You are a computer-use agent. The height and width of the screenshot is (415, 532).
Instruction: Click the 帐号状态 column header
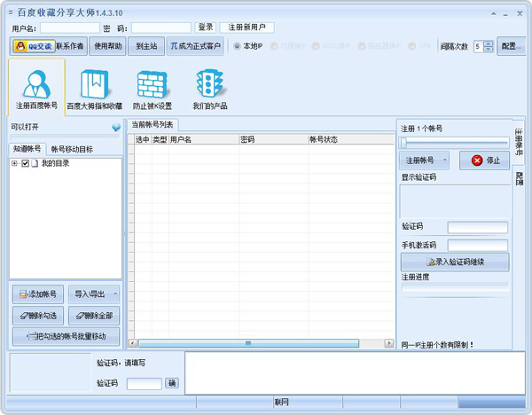(x=351, y=139)
